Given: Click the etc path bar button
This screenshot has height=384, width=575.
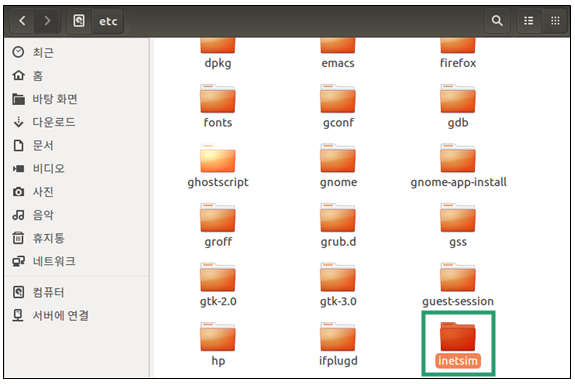Looking at the screenshot, I should click(108, 21).
